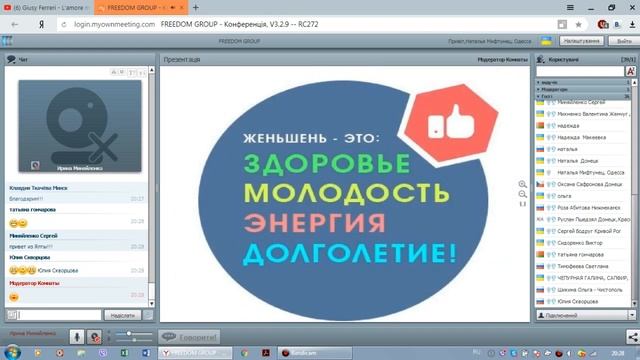Open Excel from the taskbar
This screenshot has height=360, width=640.
click(x=124, y=353)
